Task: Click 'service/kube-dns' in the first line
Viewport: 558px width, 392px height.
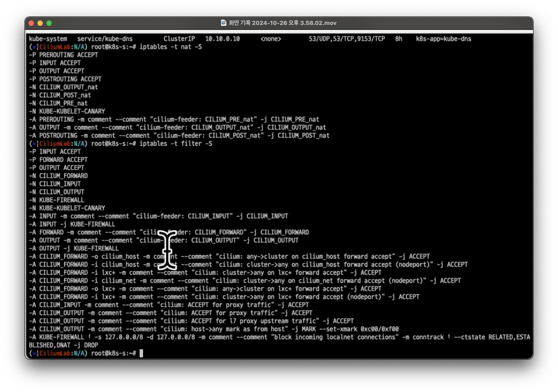Action: 104,39
